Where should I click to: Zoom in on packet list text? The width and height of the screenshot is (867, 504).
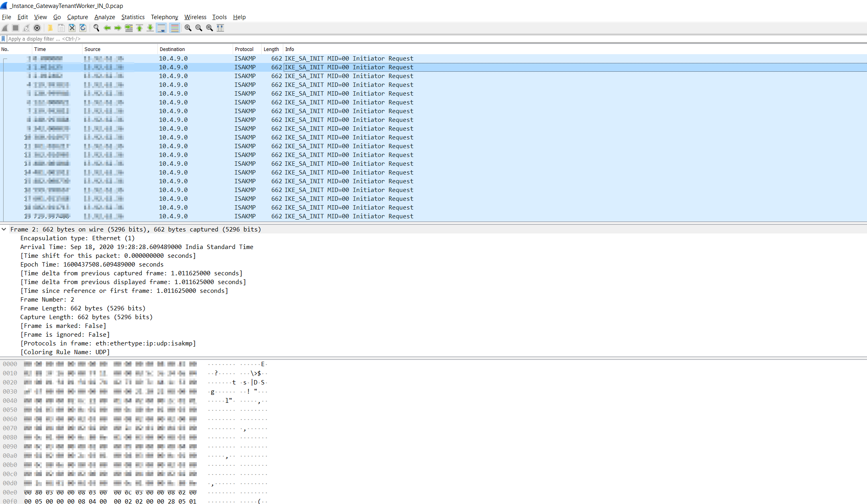[x=188, y=28]
